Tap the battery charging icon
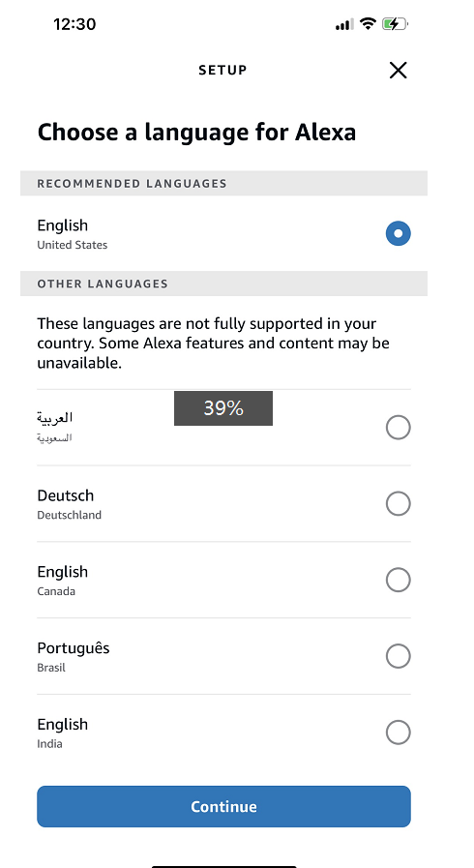Viewport: 474px width, 868px height. pyautogui.click(x=395, y=24)
